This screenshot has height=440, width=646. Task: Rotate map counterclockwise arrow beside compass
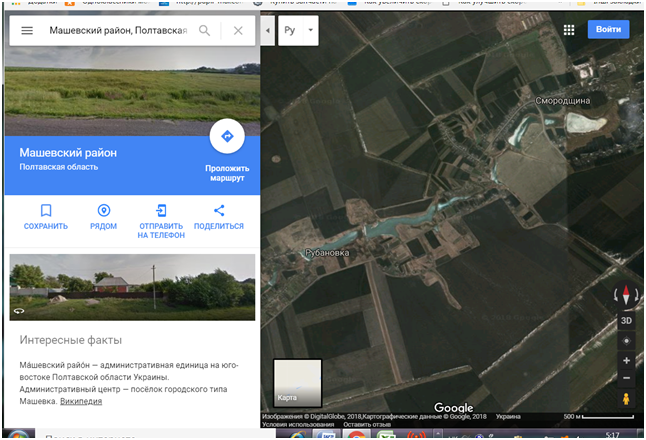(x=616, y=295)
